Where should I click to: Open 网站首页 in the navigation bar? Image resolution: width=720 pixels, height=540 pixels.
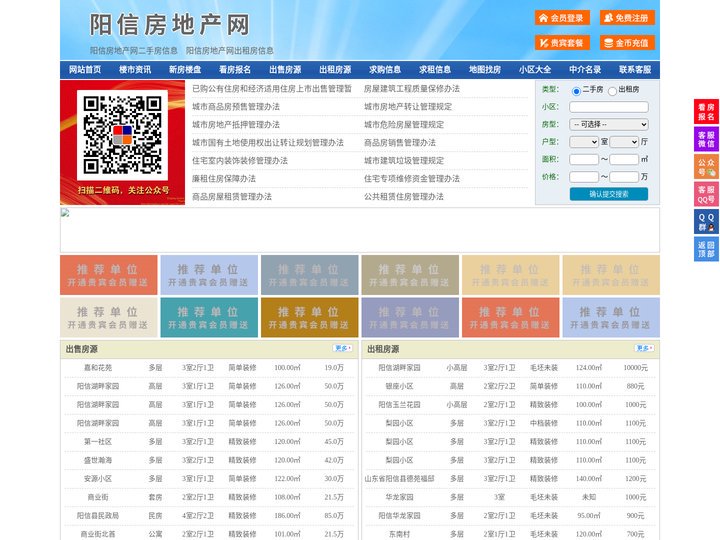(85, 70)
